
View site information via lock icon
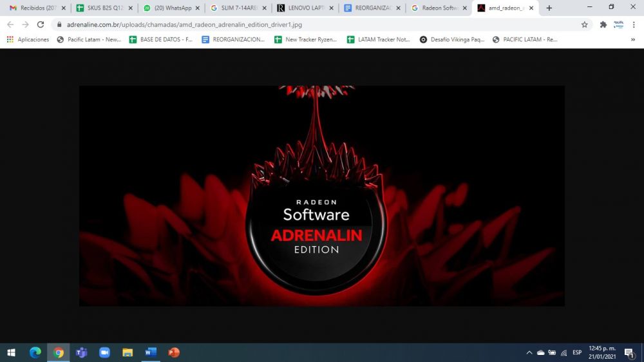59,24
